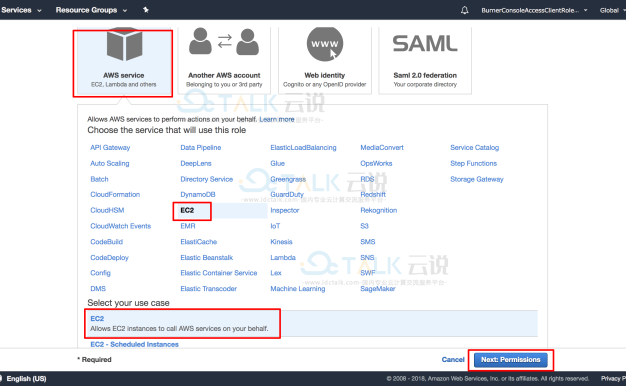Screen dimensions: 626x386
Task: Select OpsWorks service
Action: 376,163
